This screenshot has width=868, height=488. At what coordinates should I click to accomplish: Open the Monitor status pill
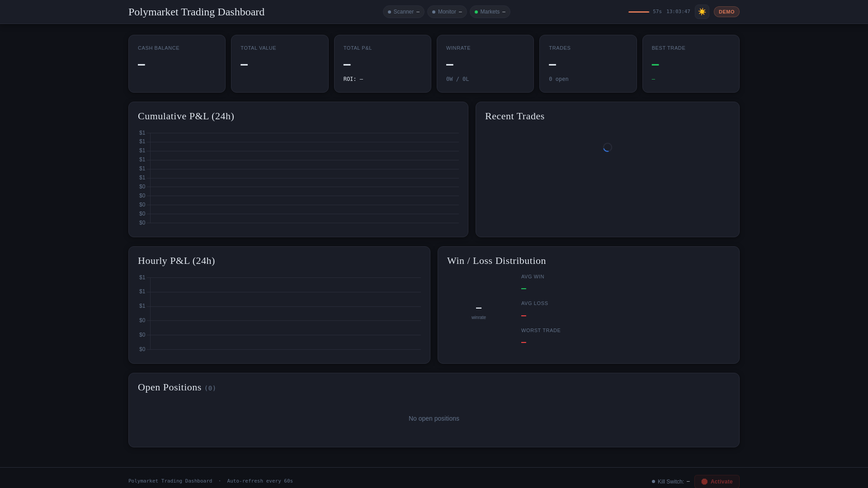[447, 12]
